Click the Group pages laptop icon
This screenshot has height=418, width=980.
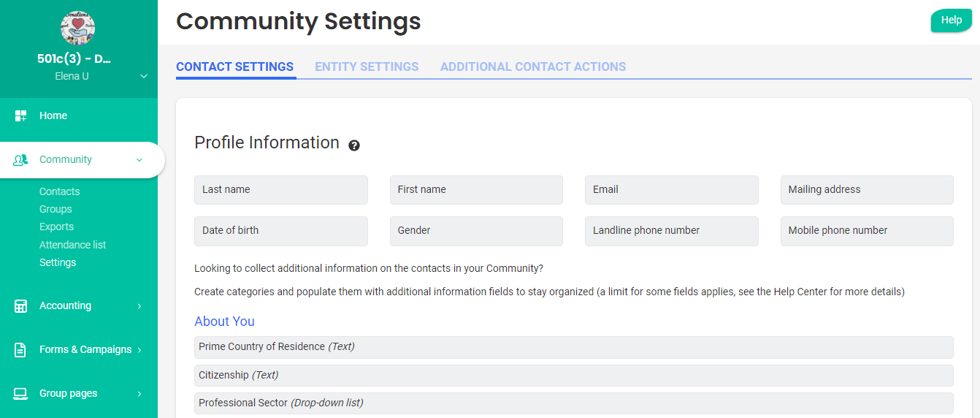click(x=20, y=394)
